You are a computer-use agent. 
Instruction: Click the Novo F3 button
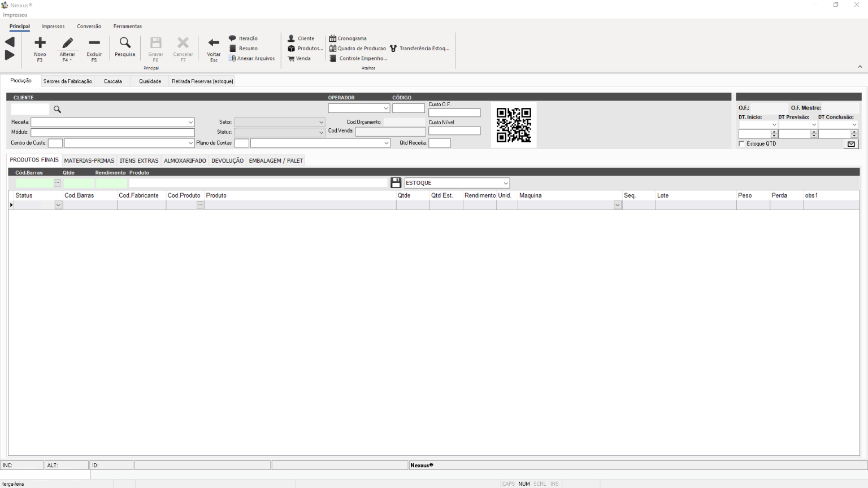40,48
